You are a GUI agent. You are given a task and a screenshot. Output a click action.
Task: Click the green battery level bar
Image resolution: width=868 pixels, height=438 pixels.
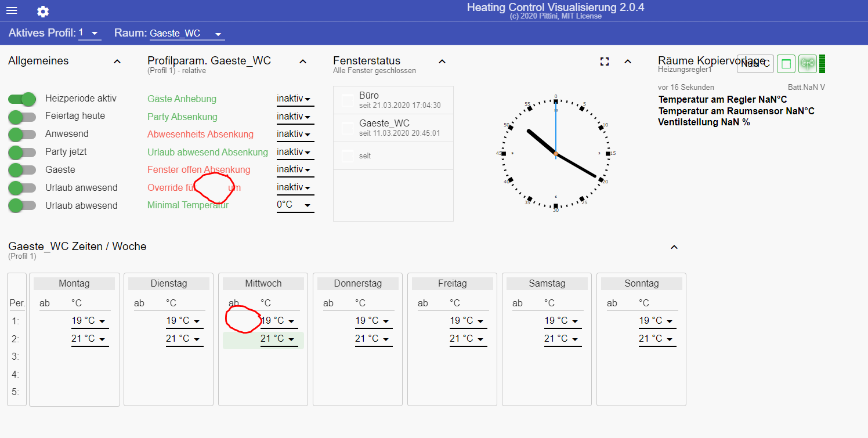[x=822, y=64]
